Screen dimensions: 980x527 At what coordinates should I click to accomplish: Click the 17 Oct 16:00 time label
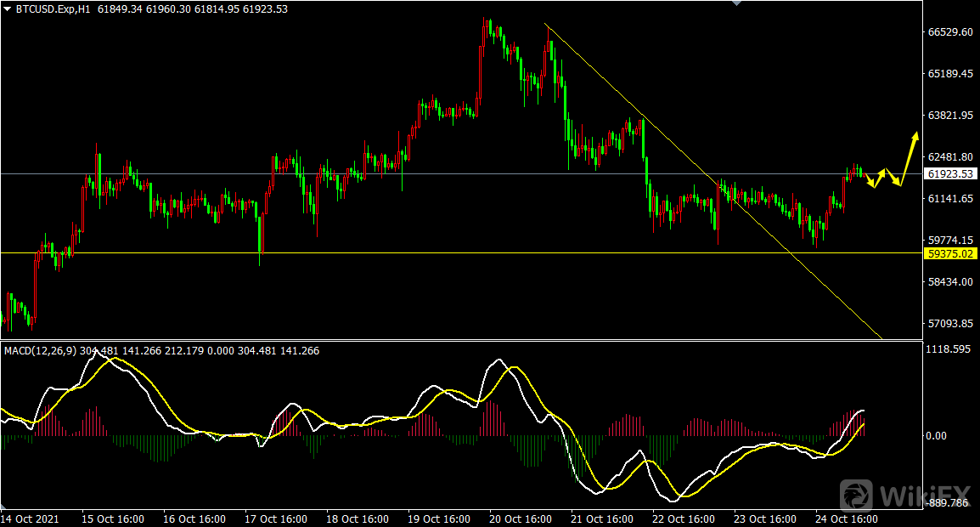point(276,518)
